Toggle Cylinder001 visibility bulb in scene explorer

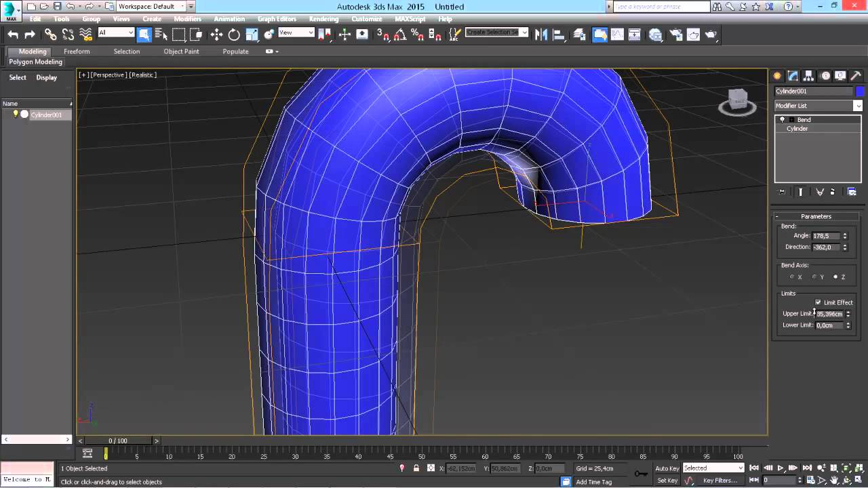point(16,115)
